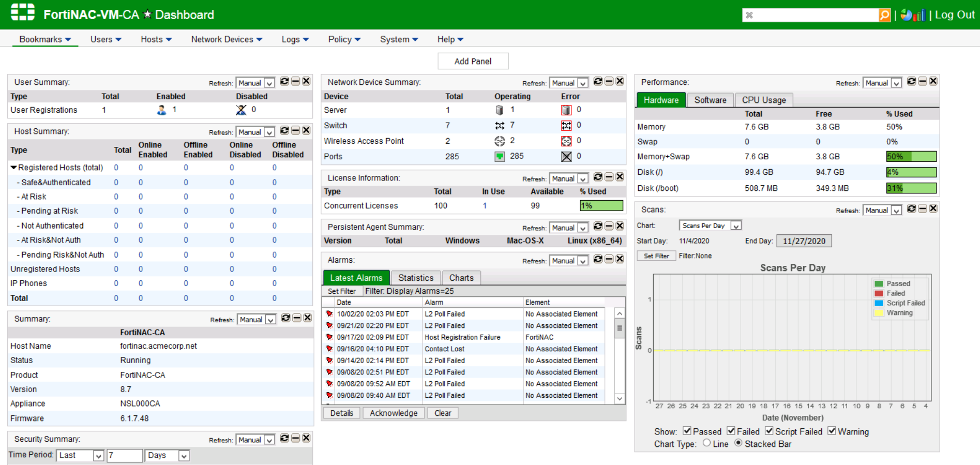This screenshot has width=980, height=465.
Task: Collapse the Registered Hosts (total) tree
Action: (14, 168)
